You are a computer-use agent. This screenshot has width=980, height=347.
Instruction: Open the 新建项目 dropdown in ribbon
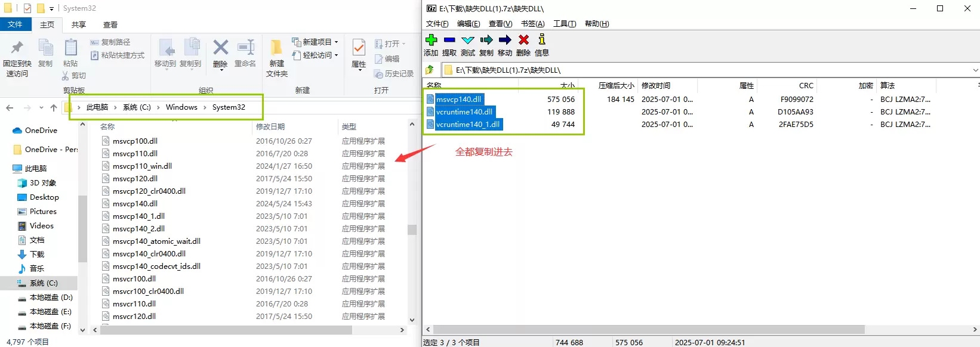316,42
